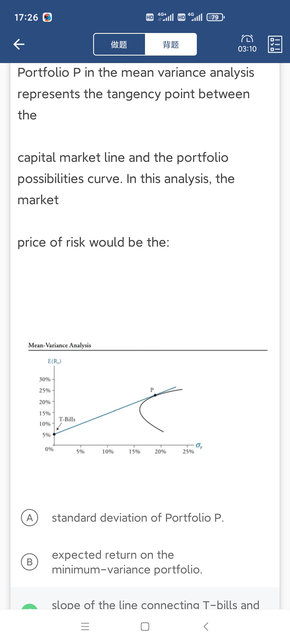The width and height of the screenshot is (290, 644).
Task: Tap the back arrow icon
Action: [19, 44]
